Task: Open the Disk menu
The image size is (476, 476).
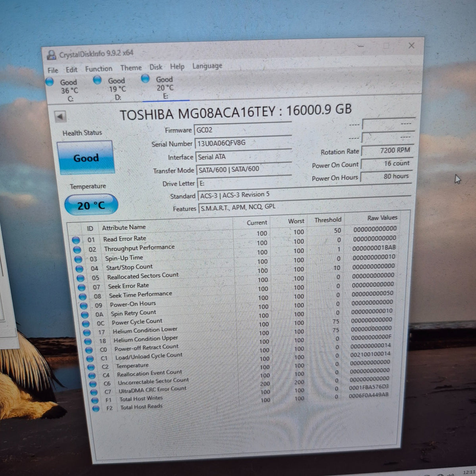Action: (156, 67)
